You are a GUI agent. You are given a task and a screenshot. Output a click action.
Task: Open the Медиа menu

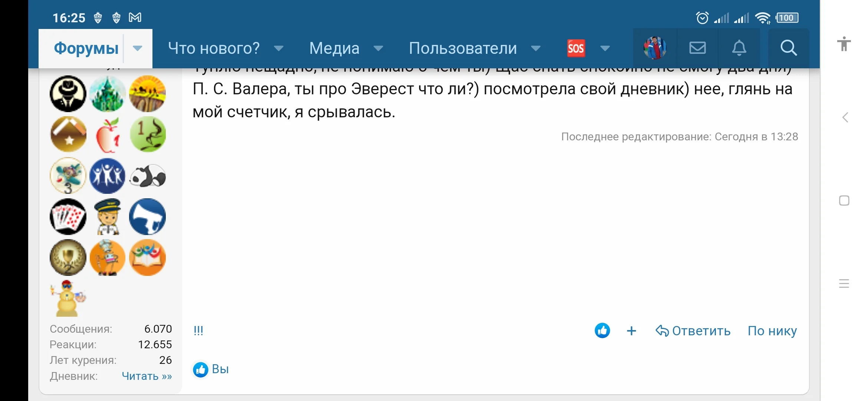point(334,48)
